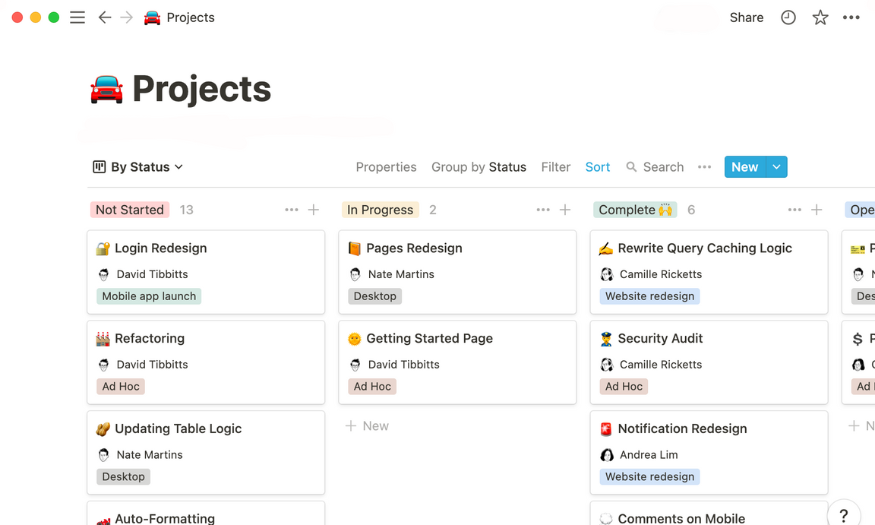Click the Not Started count 13

pos(186,210)
